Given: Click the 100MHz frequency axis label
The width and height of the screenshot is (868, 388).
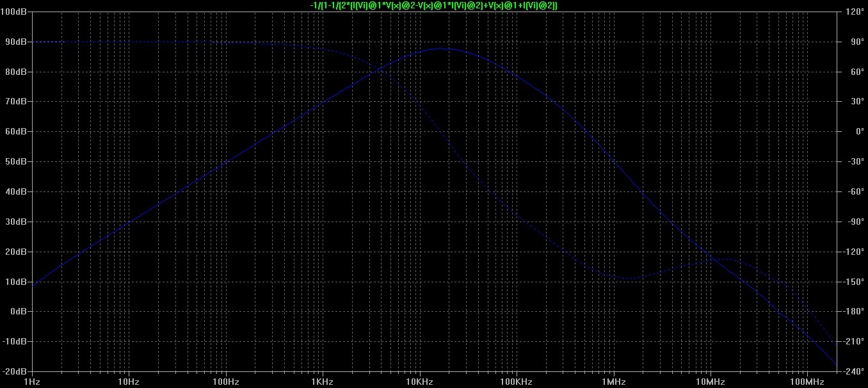Looking at the screenshot, I should point(807,382).
